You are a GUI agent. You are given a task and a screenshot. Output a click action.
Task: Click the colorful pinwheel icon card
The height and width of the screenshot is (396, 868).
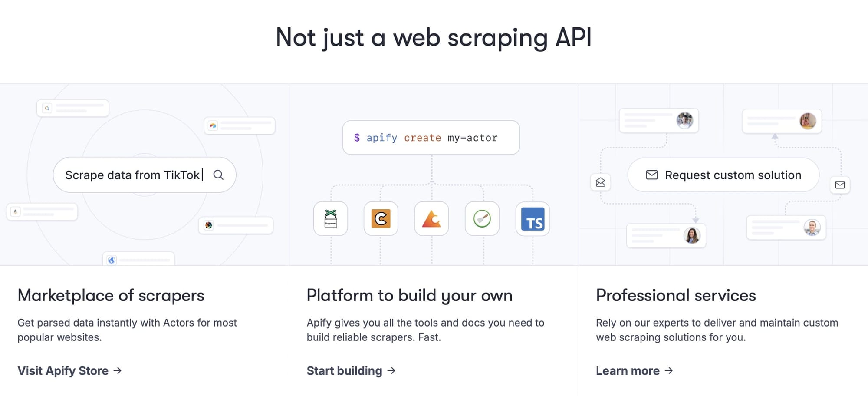(212, 125)
